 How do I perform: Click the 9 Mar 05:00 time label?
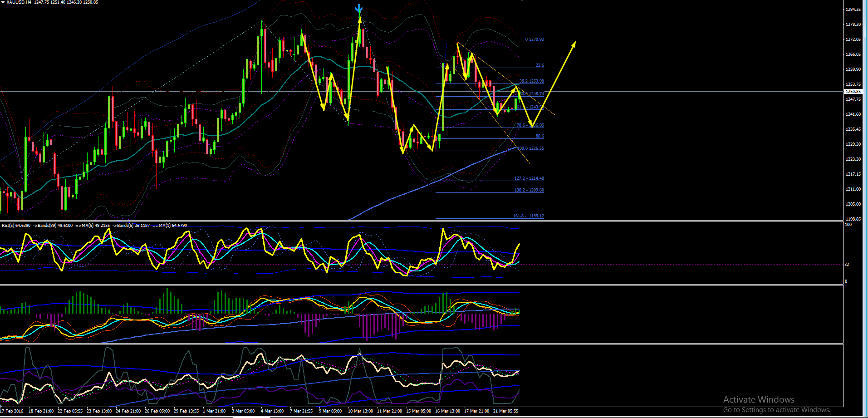coord(330,411)
